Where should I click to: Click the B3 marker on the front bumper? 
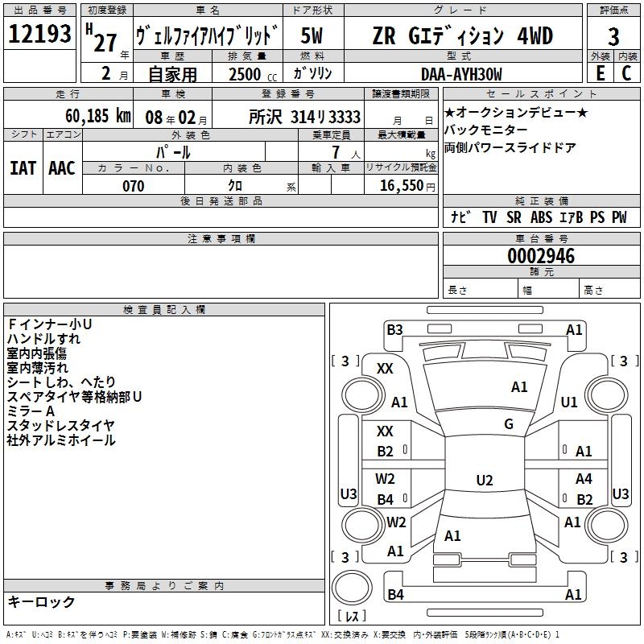(x=394, y=329)
